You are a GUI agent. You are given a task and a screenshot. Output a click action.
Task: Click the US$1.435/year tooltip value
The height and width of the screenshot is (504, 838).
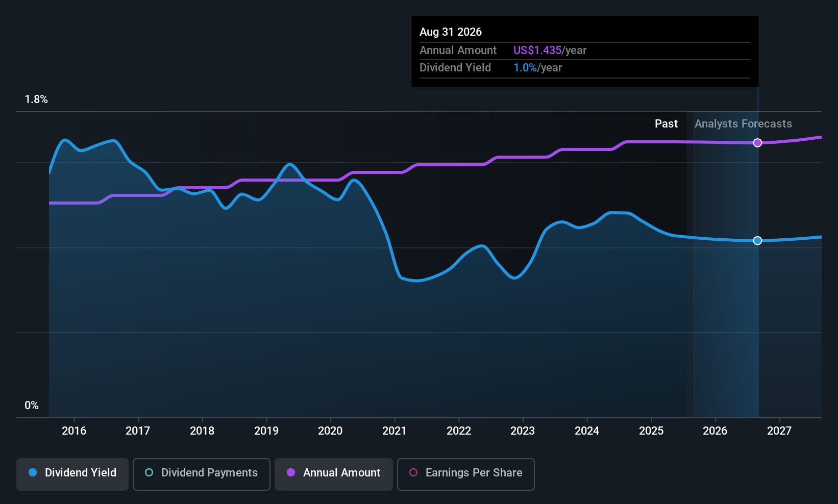pos(550,51)
